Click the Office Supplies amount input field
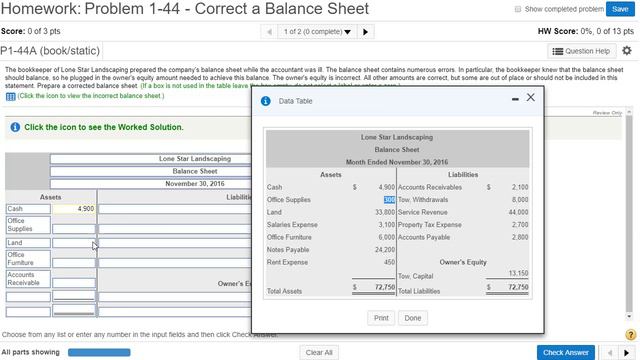640x360 pixels. (x=74, y=229)
